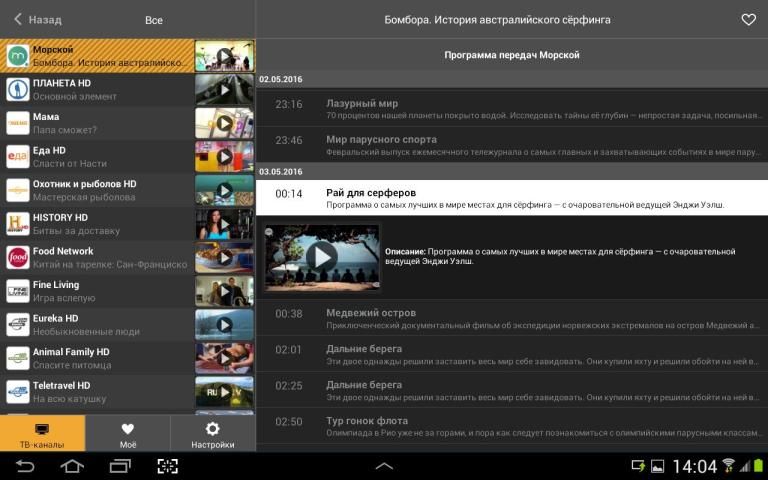Screen dimensions: 768x480
Task: Play the Мама channel thumbnail
Action: click(224, 123)
